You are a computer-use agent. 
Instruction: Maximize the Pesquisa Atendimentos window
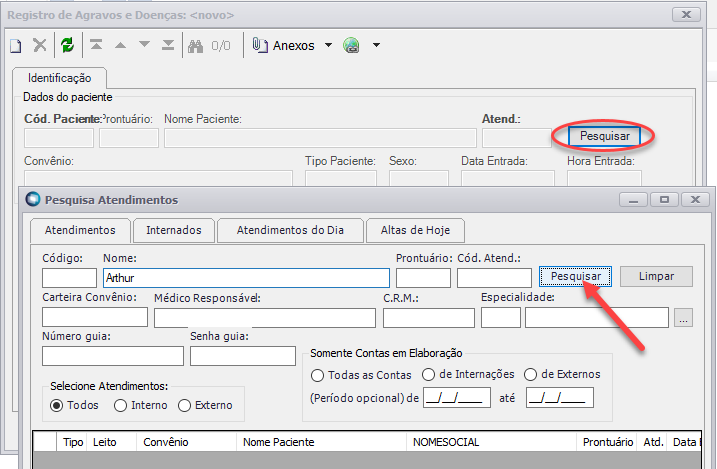(664, 200)
